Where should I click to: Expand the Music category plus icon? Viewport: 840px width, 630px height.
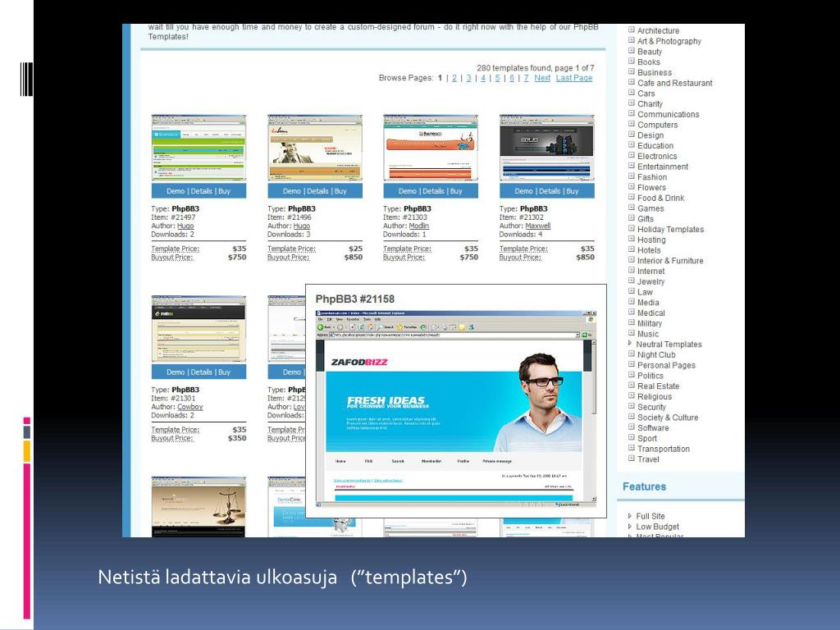click(631, 333)
